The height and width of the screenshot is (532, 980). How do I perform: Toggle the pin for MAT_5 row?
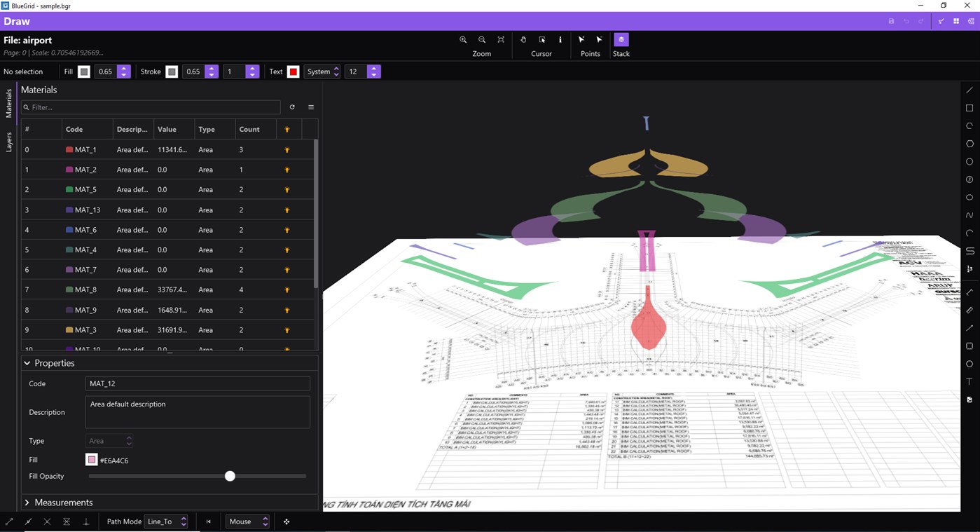click(287, 190)
